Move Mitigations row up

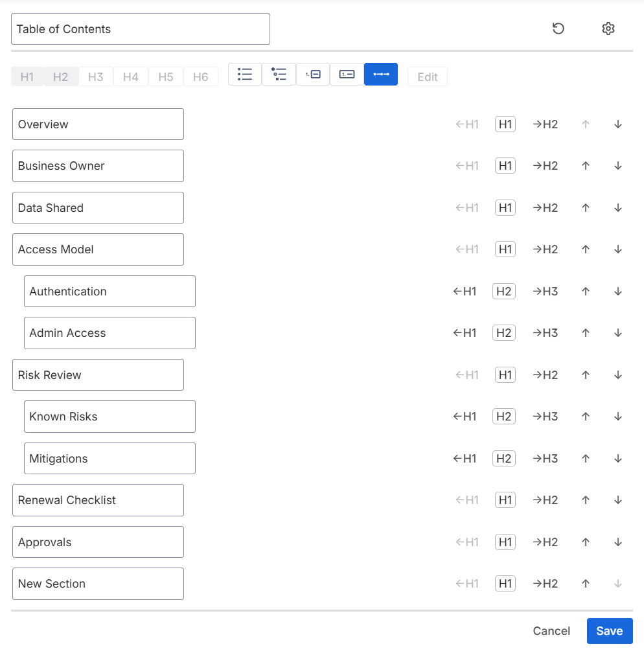tap(586, 458)
